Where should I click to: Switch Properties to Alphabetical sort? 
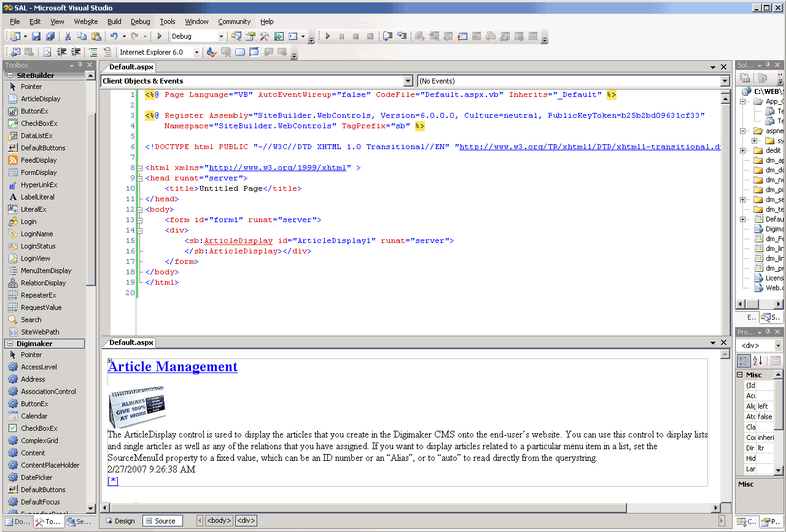tap(757, 361)
